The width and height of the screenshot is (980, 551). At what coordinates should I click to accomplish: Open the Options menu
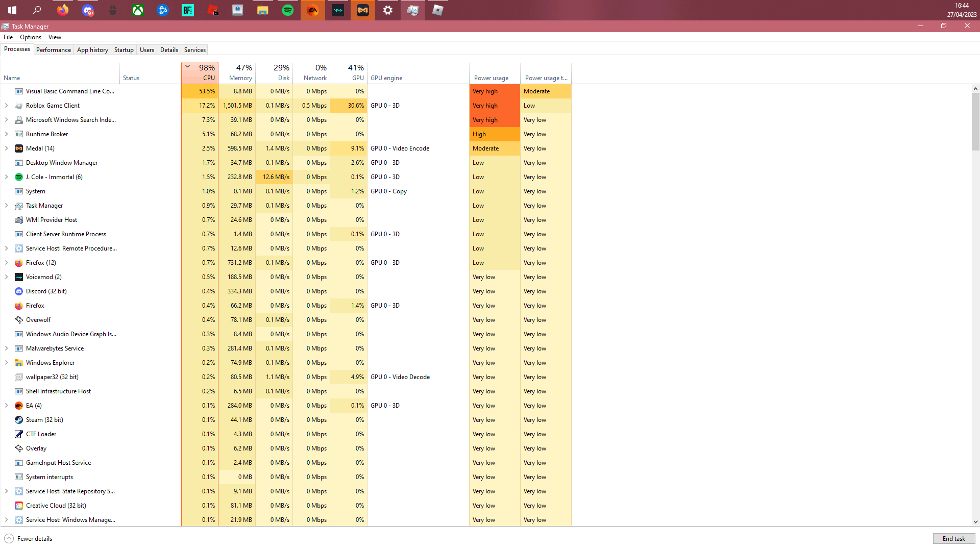pos(31,37)
